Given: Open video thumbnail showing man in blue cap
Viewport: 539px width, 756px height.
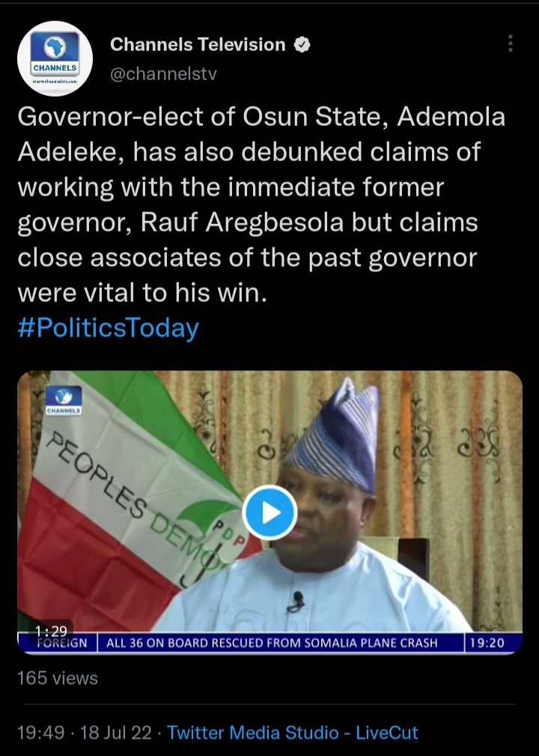Looking at the screenshot, I should (269, 512).
